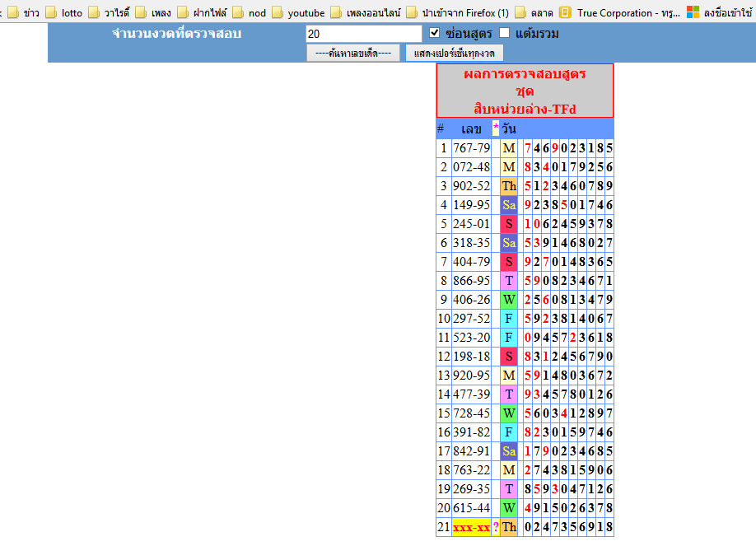Click the number 523-20 in row 11
Viewport: 756px width, 560px height.
(x=472, y=338)
